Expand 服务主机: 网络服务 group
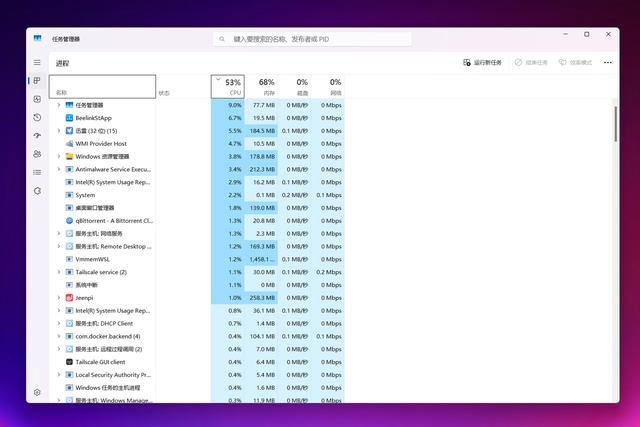Viewport: 640px width, 427px height. point(59,234)
